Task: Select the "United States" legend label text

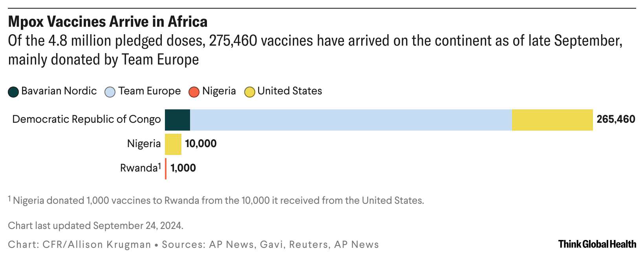Action: point(290,91)
